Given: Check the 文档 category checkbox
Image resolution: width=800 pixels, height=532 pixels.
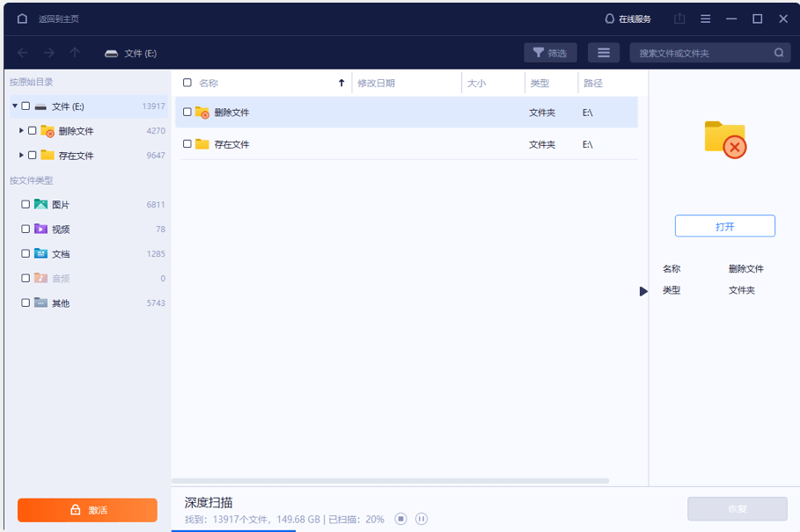Looking at the screenshot, I should tap(26, 253).
